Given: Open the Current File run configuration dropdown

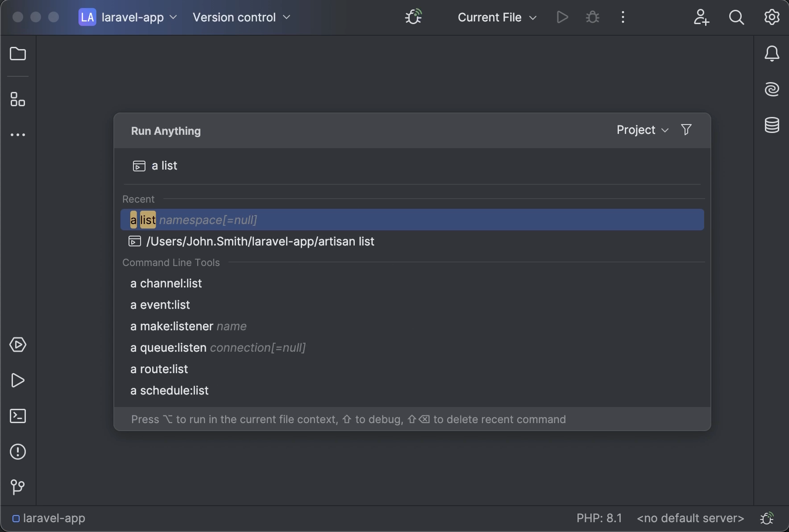Looking at the screenshot, I should [496, 17].
